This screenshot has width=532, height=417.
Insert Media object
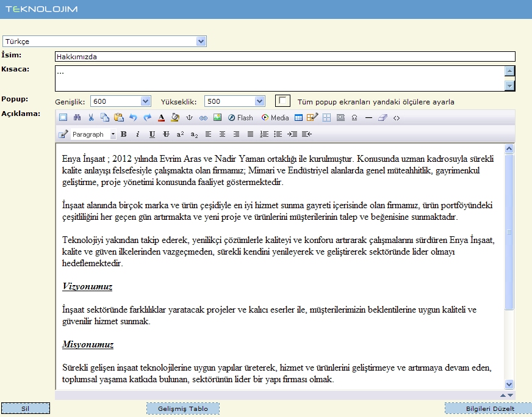tap(275, 117)
